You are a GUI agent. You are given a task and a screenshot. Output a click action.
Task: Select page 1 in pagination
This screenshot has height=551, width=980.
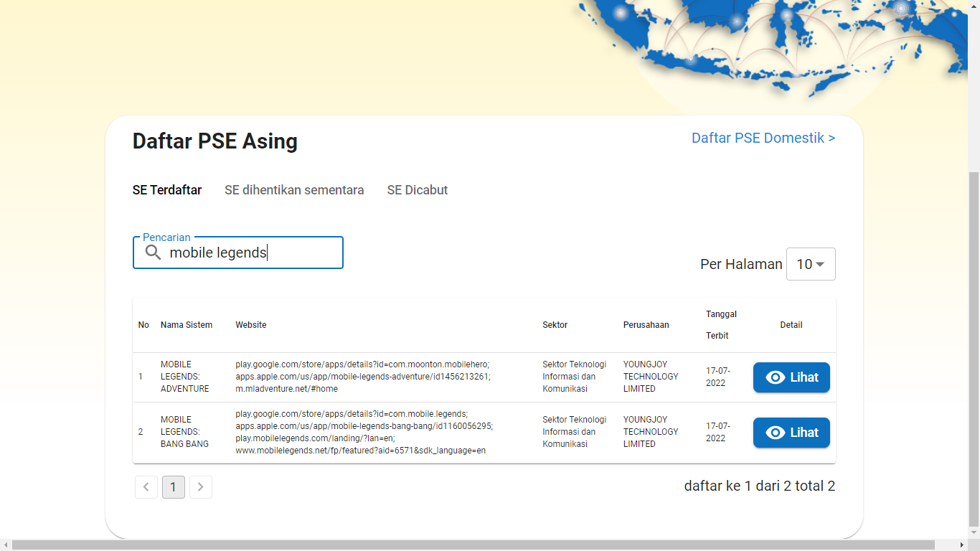click(x=174, y=487)
